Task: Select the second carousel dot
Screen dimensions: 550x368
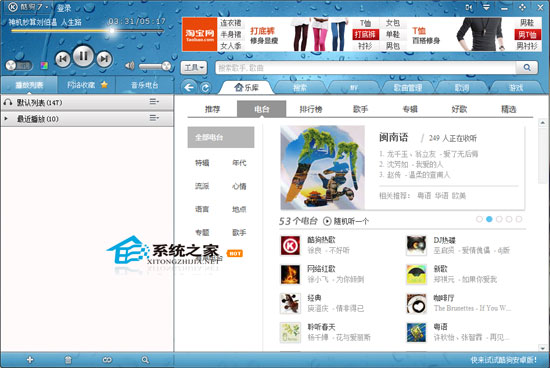Action: pyautogui.click(x=489, y=219)
